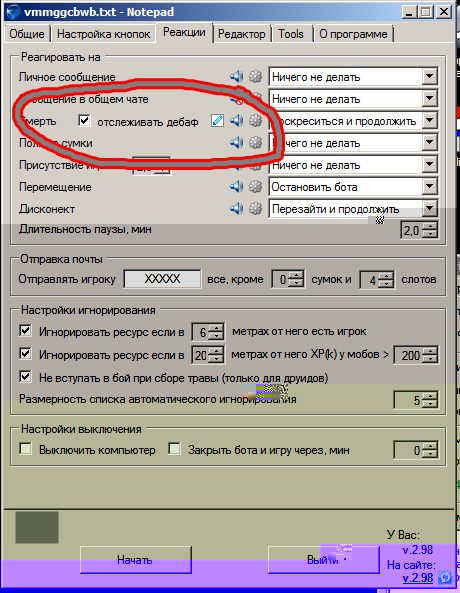Open the Редактор tab
The width and height of the screenshot is (460, 593).
pyautogui.click(x=242, y=34)
